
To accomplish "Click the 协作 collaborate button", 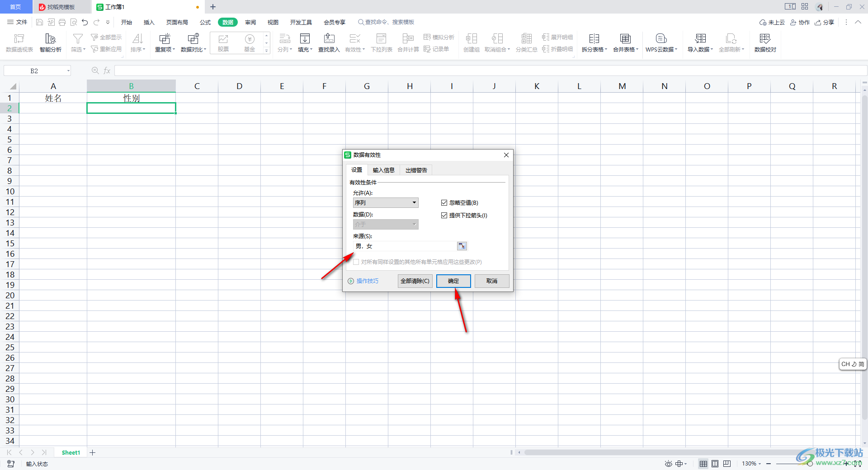I will click(800, 22).
